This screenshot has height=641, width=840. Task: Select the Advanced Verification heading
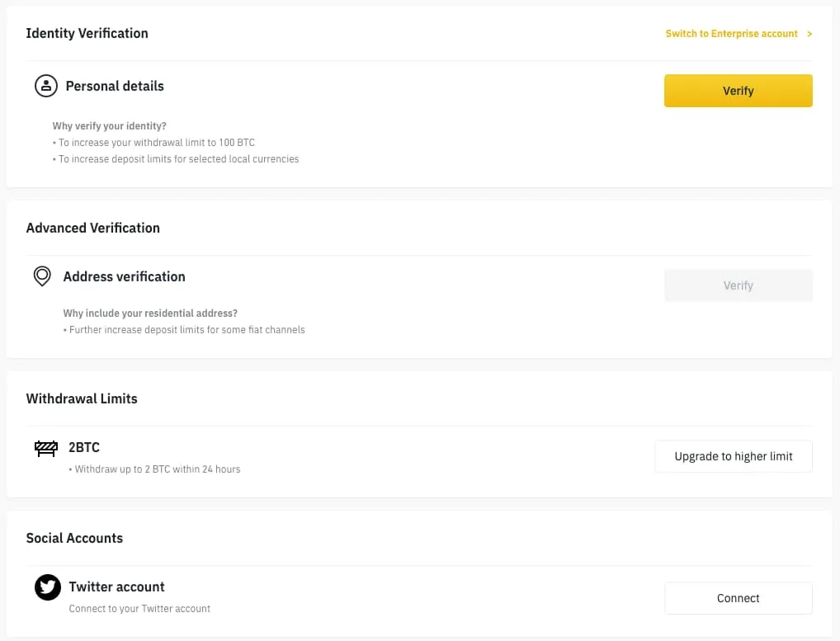click(x=92, y=229)
